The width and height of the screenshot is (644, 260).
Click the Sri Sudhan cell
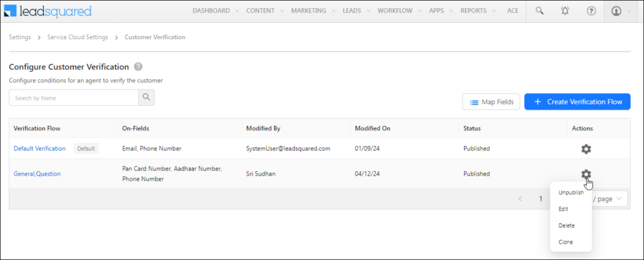point(261,174)
